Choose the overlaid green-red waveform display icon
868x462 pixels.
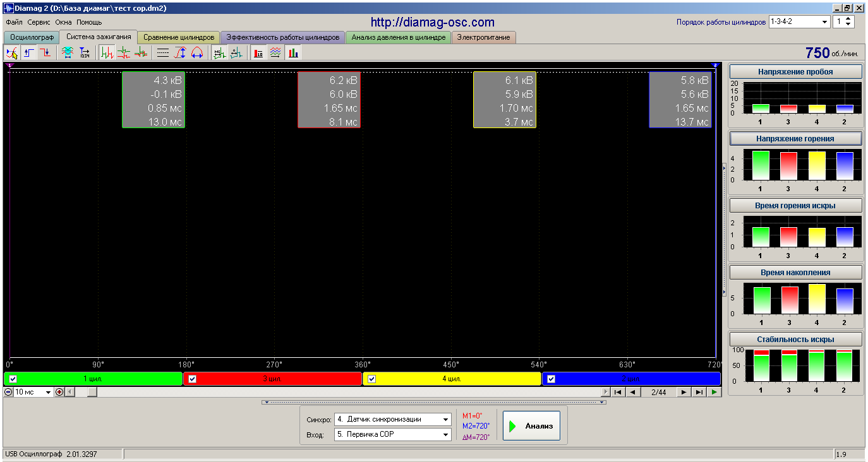(x=141, y=53)
